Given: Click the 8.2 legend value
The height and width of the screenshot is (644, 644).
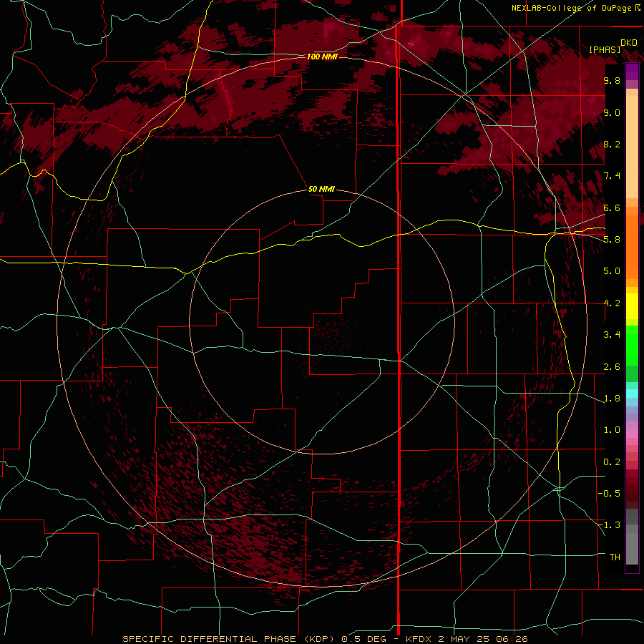Looking at the screenshot, I should pyautogui.click(x=612, y=144).
